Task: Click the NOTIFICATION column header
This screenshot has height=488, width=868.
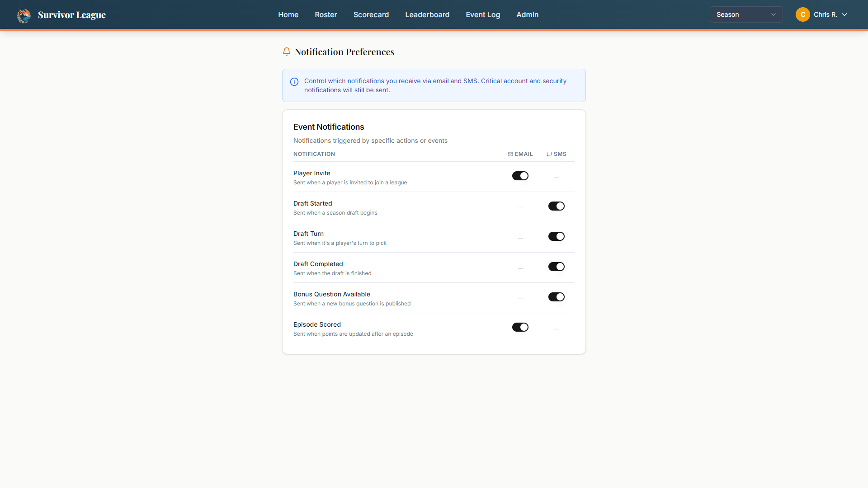Action: click(x=314, y=154)
